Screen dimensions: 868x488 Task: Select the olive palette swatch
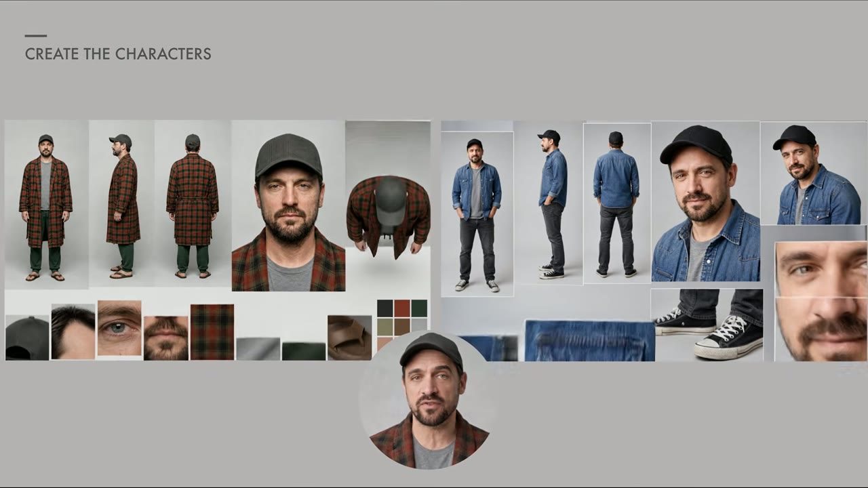click(384, 327)
